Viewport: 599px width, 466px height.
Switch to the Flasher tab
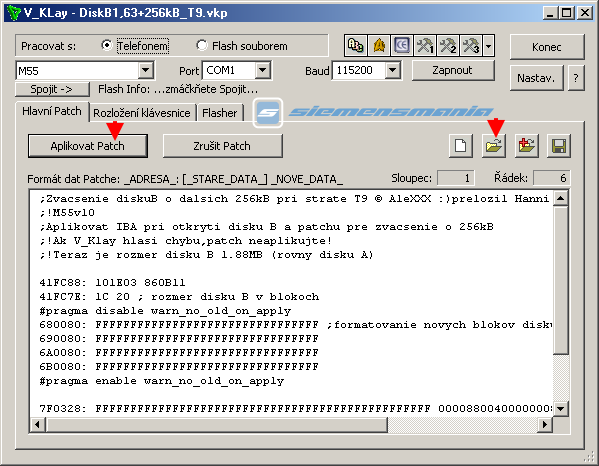tap(220, 113)
